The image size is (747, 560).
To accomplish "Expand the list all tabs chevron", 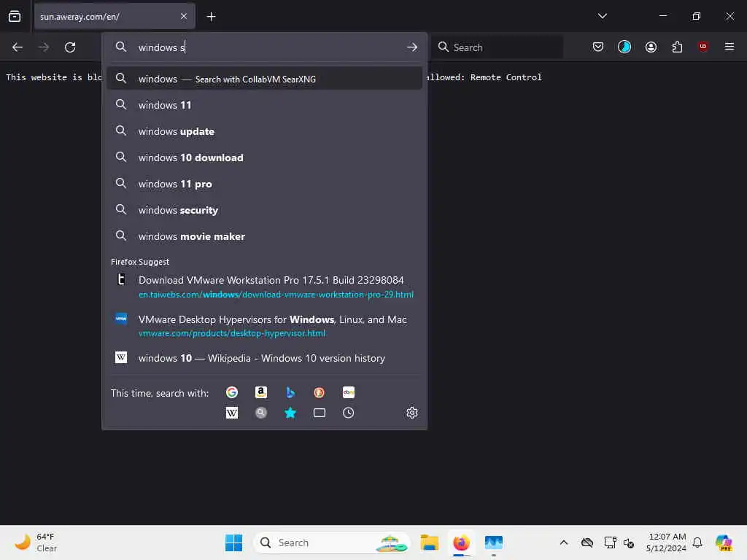I will click(x=602, y=16).
